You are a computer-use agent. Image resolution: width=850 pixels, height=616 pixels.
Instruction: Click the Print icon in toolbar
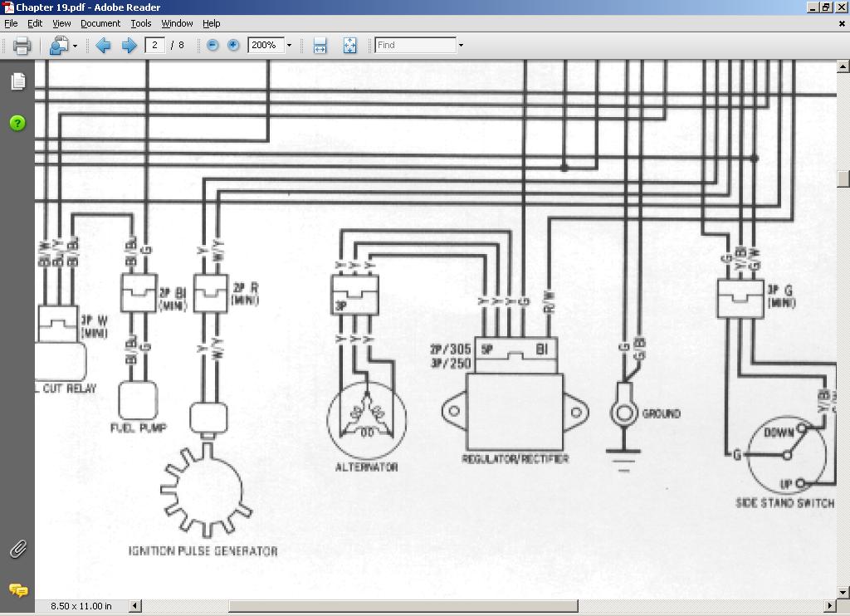coord(22,46)
